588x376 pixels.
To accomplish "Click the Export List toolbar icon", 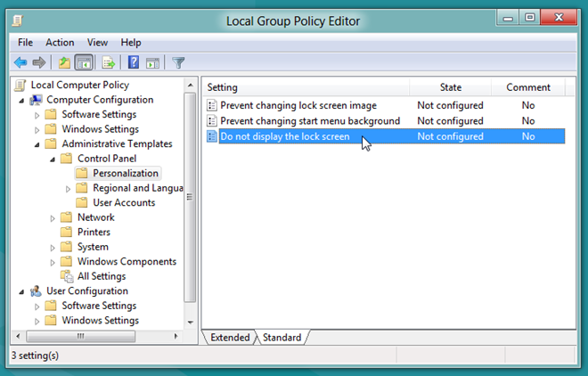I will click(x=109, y=62).
